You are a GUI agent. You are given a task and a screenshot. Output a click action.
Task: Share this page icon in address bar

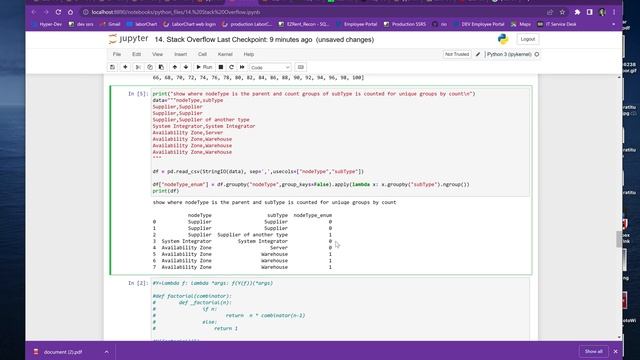coord(550,12)
